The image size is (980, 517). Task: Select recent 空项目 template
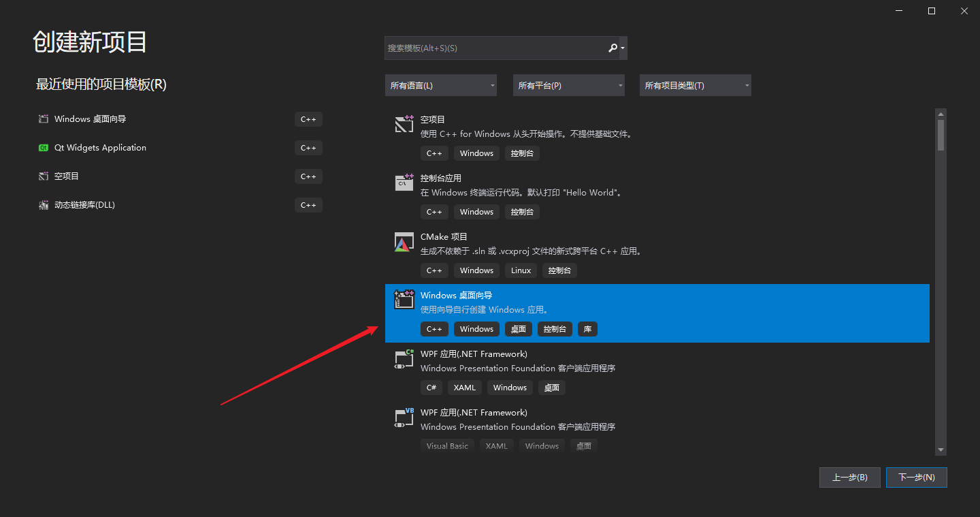point(67,176)
